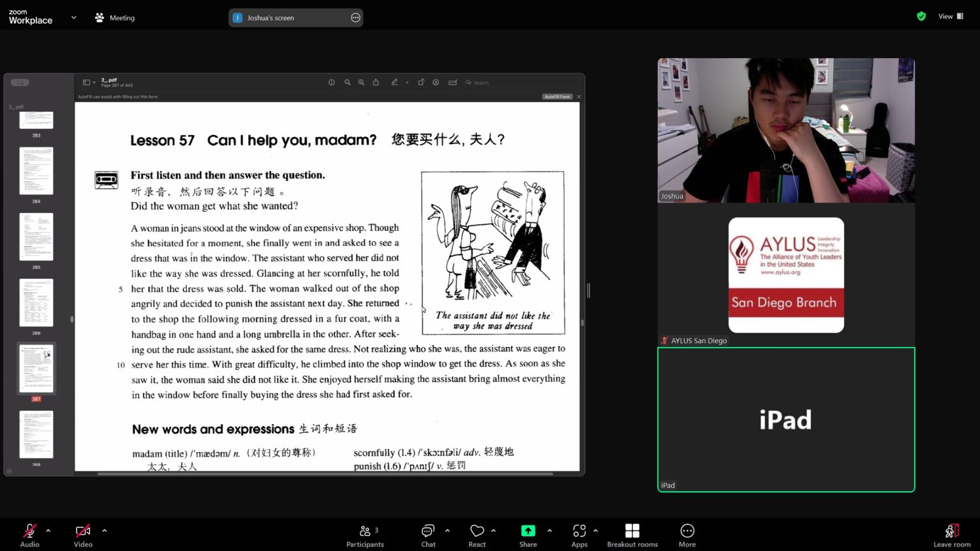Click the rotate page icon
The width and height of the screenshot is (980, 551).
pyautogui.click(x=421, y=82)
